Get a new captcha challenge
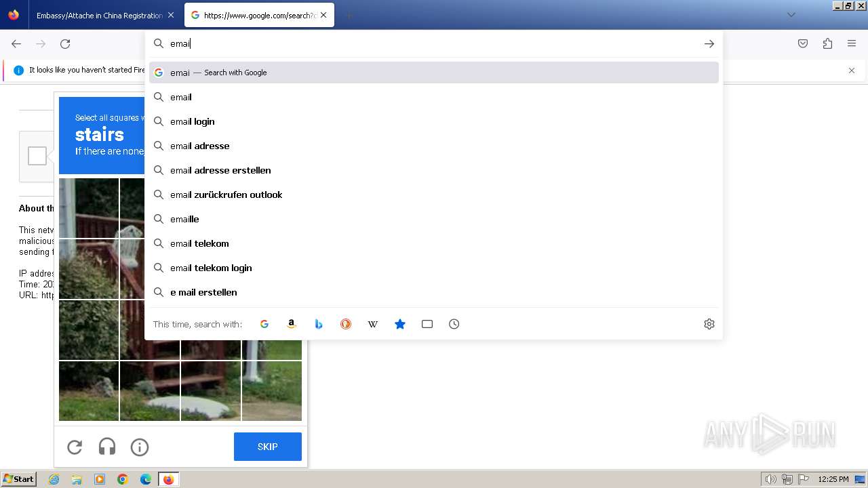868x488 pixels. click(x=75, y=447)
